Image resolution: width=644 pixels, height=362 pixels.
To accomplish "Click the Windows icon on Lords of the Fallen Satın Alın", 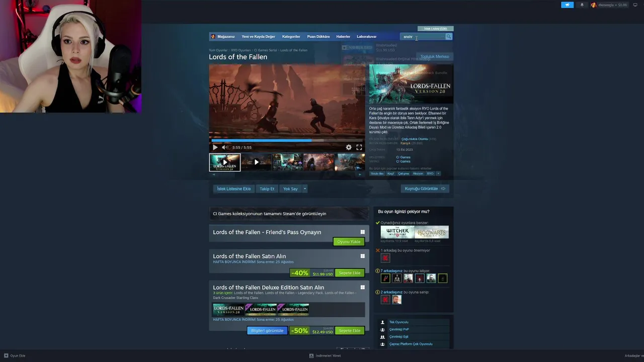I will (x=362, y=256).
